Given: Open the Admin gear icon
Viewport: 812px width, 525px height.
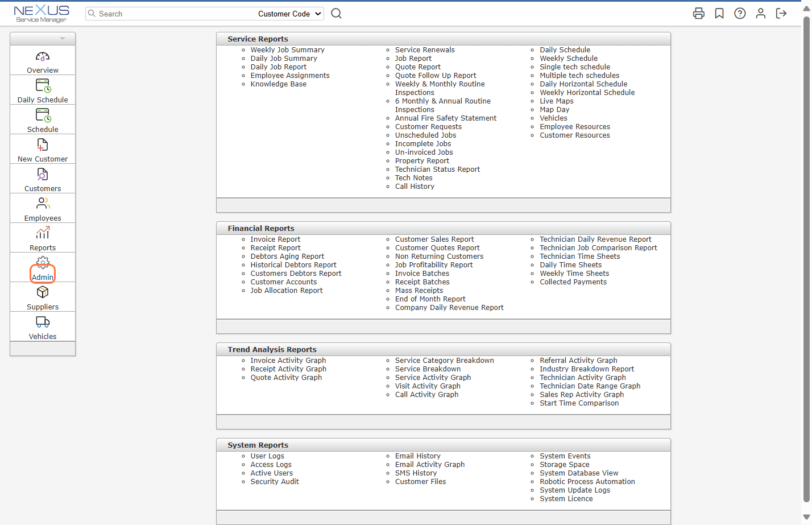Looking at the screenshot, I should (43, 262).
